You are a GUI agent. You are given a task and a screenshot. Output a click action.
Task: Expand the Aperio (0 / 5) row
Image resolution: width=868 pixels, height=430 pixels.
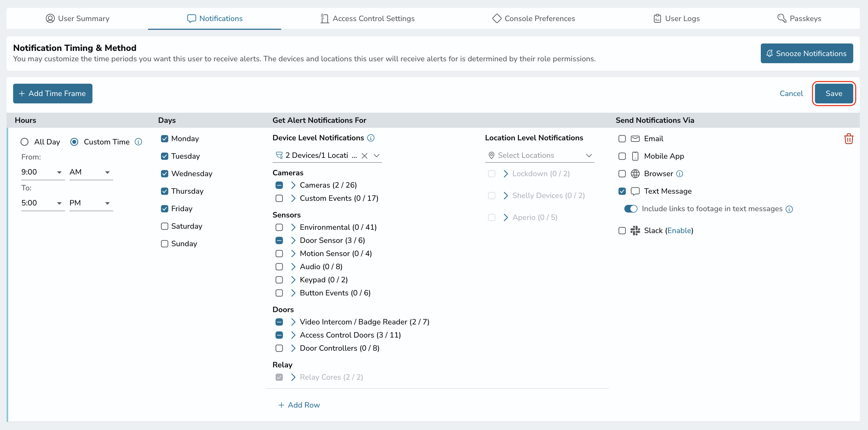[x=505, y=217]
